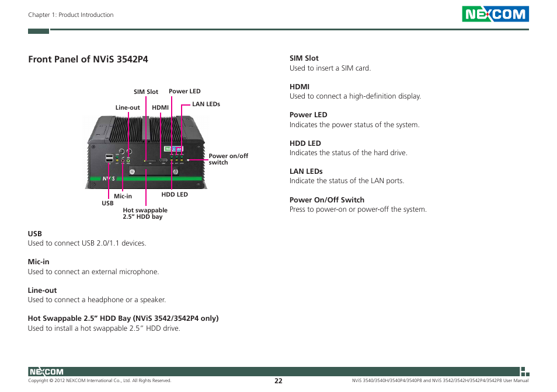Select the 'Power LED' section heading

(x=308, y=115)
